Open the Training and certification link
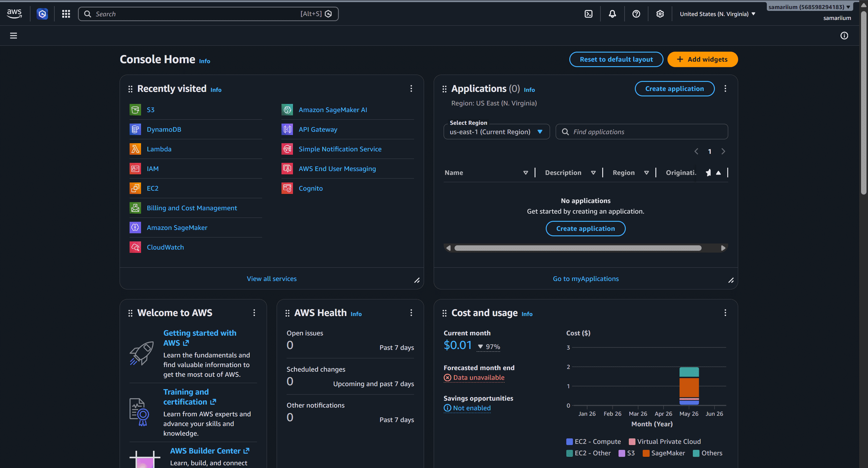 (x=190, y=396)
